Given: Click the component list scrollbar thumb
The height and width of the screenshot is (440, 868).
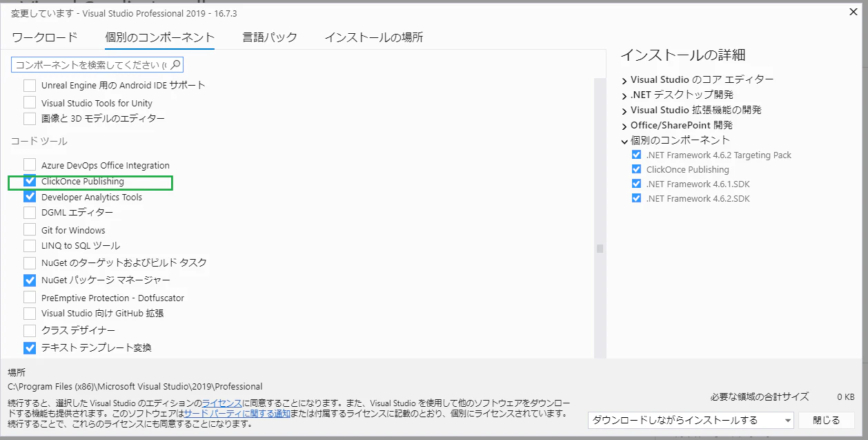Looking at the screenshot, I should tap(600, 249).
